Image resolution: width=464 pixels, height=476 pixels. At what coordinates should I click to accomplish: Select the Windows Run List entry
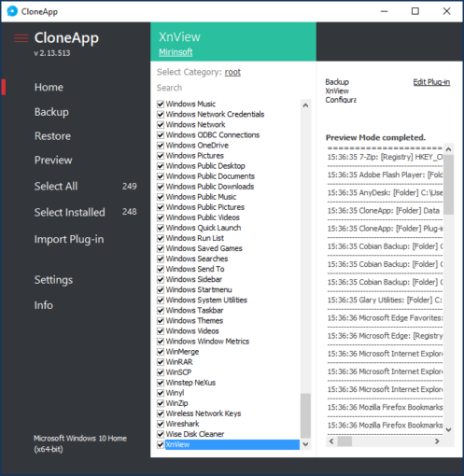[x=195, y=238]
